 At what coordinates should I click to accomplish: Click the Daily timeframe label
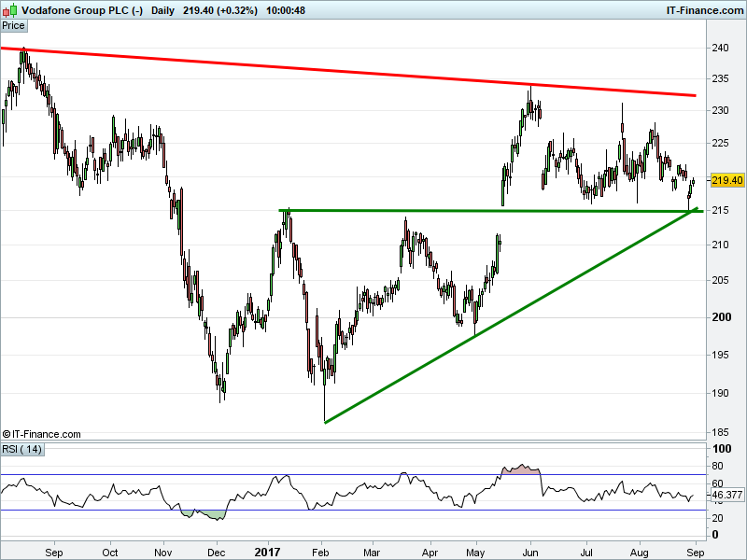point(162,10)
